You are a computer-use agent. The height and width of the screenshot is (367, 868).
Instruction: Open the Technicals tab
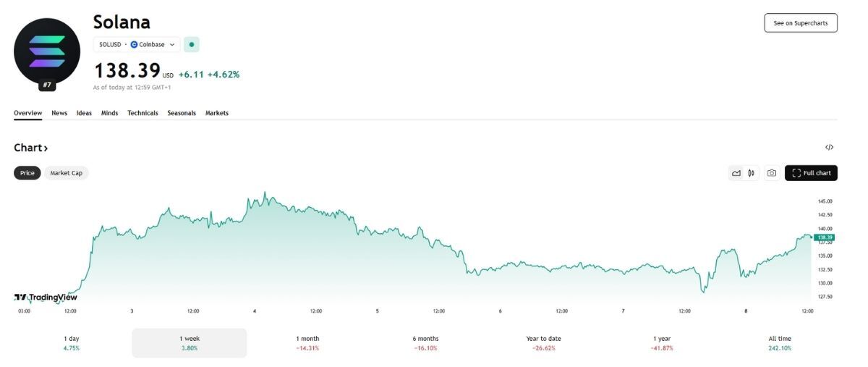point(142,113)
